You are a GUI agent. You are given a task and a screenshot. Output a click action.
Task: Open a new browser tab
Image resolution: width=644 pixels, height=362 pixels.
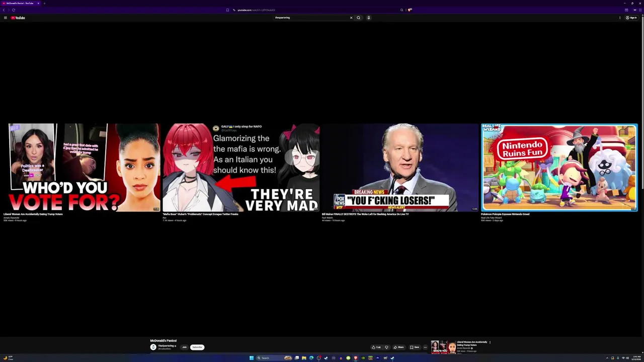click(44, 3)
